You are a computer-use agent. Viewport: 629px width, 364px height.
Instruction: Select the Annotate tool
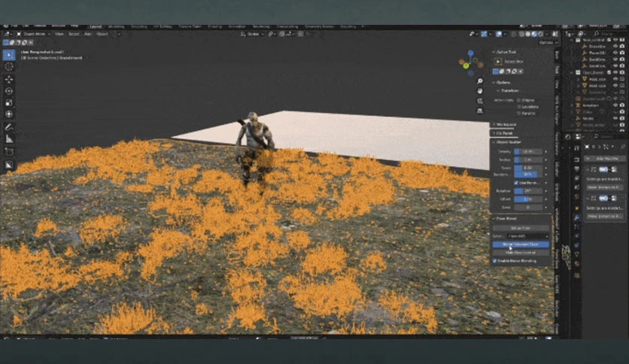click(9, 127)
